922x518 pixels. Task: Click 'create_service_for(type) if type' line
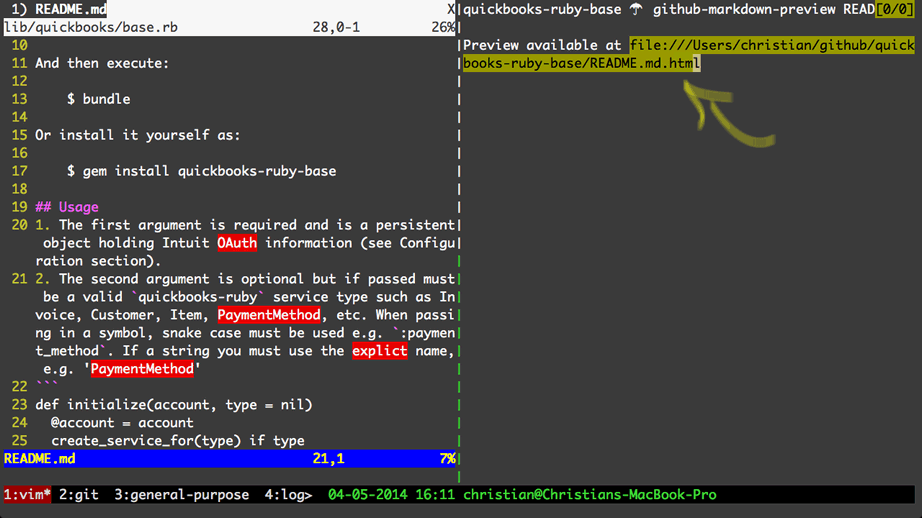178,441
